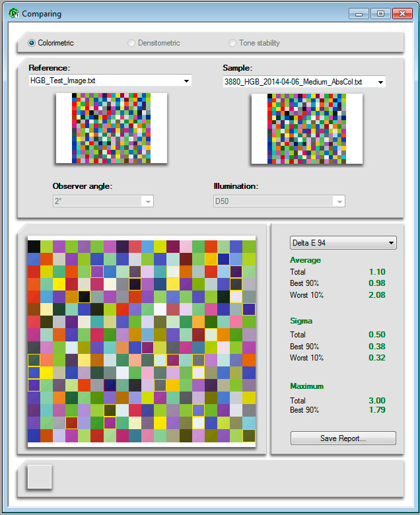420x515 pixels.
Task: Open the Reference file dropdown
Action: (x=186, y=81)
